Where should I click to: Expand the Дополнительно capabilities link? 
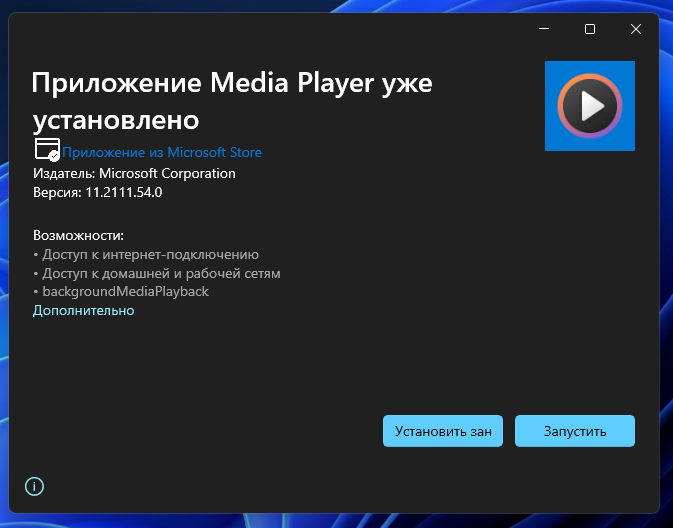[84, 310]
